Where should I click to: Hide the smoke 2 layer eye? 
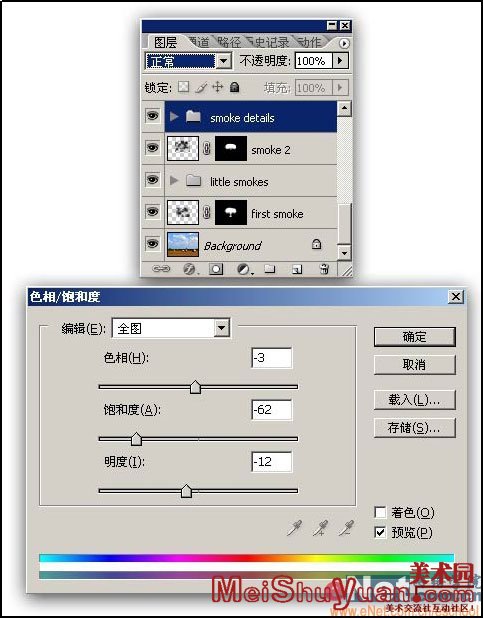[153, 148]
